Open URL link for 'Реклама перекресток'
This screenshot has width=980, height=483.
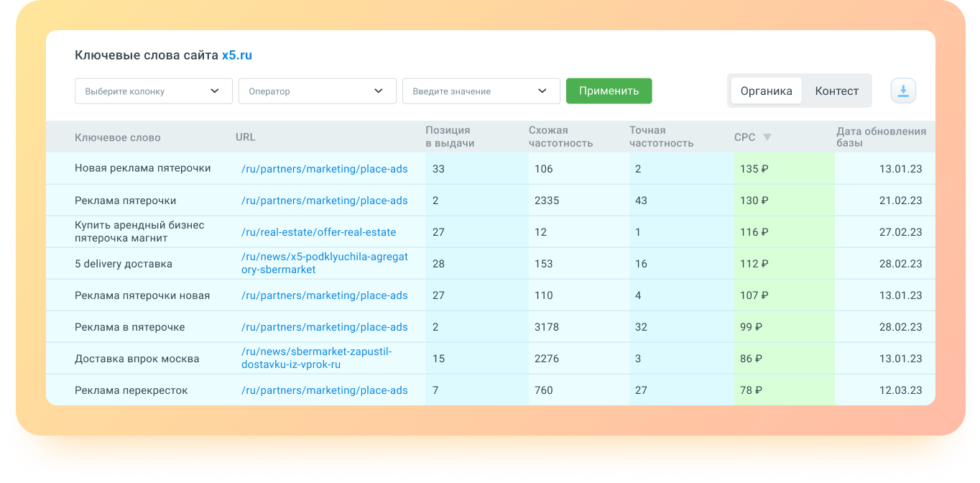[325, 390]
